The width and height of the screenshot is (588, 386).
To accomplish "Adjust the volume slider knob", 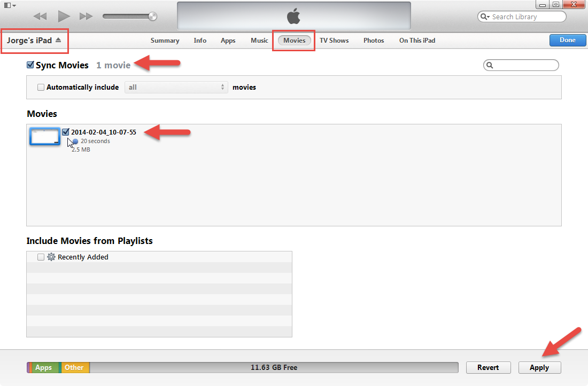I will tap(153, 17).
